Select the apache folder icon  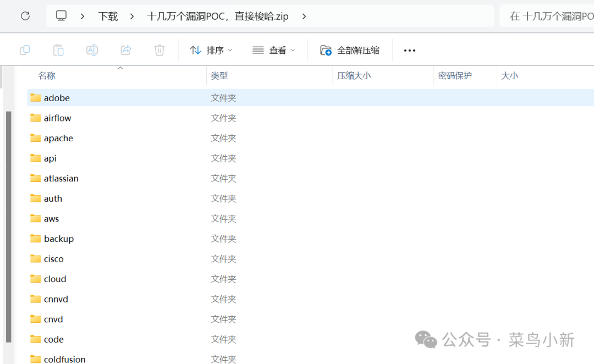35,138
